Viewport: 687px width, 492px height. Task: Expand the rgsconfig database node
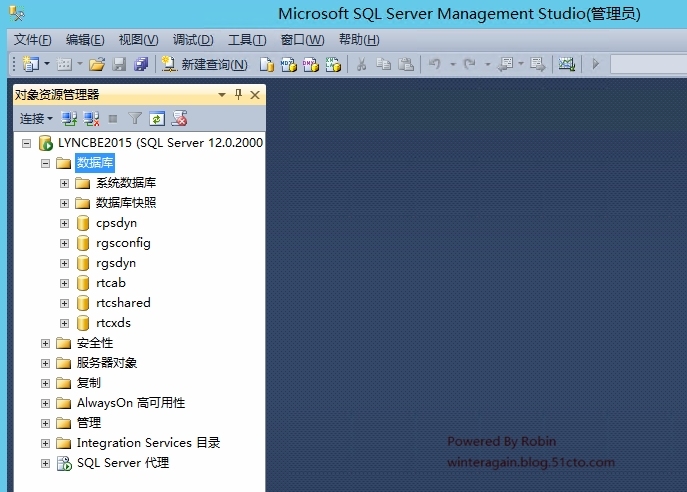[64, 243]
